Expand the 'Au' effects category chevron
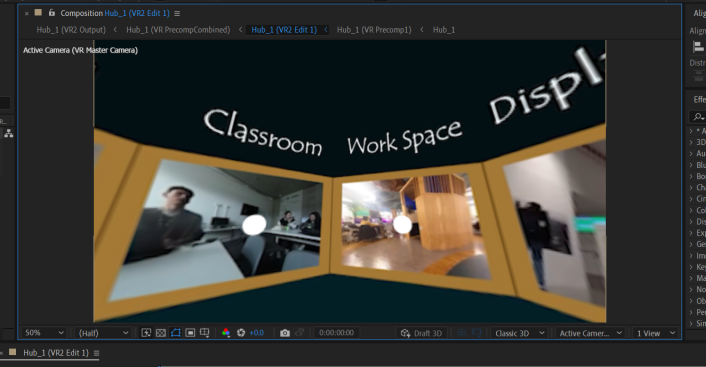 pos(691,154)
